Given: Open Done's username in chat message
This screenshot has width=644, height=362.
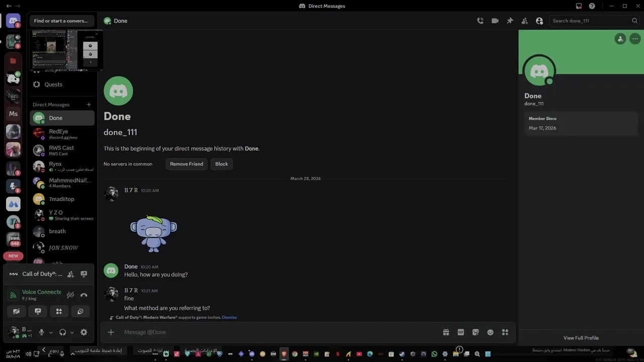Looking at the screenshot, I should pos(131,266).
